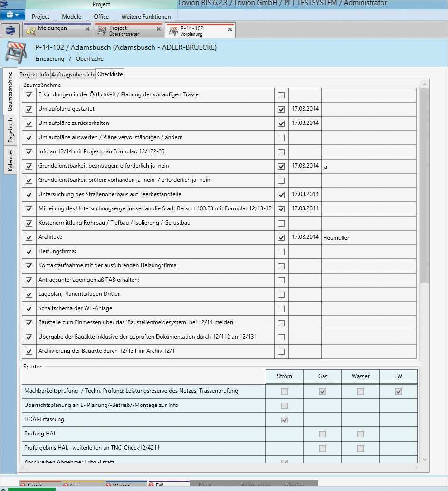Open the Module menu
This screenshot has width=448, height=491.
pyautogui.click(x=71, y=16)
